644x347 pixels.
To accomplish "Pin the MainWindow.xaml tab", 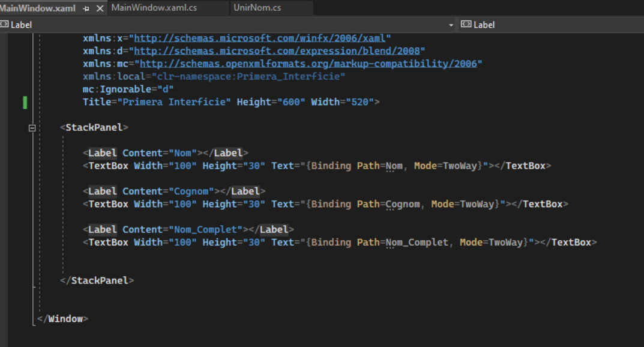I will point(86,8).
